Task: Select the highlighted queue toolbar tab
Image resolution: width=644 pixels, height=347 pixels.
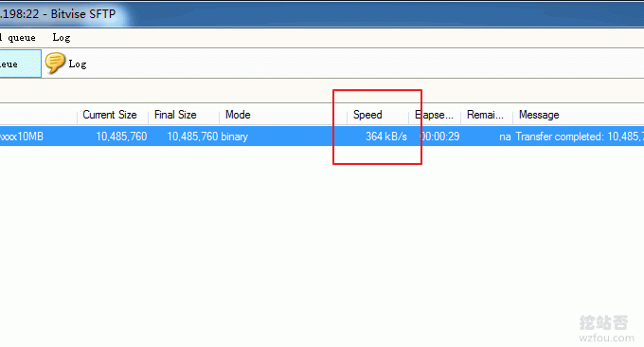Action: (21, 64)
